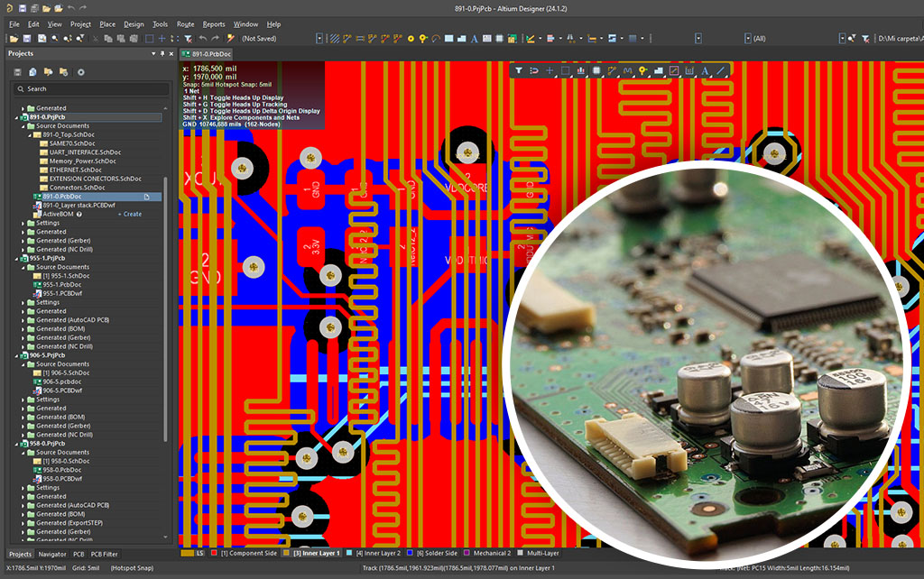Click the Create link beside ActiveBOM

pyautogui.click(x=131, y=214)
